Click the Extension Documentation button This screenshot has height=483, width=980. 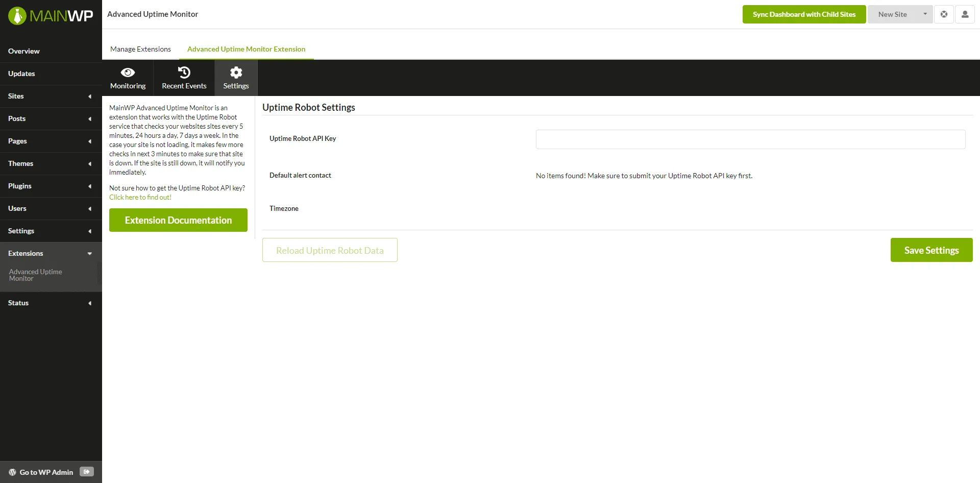point(178,220)
